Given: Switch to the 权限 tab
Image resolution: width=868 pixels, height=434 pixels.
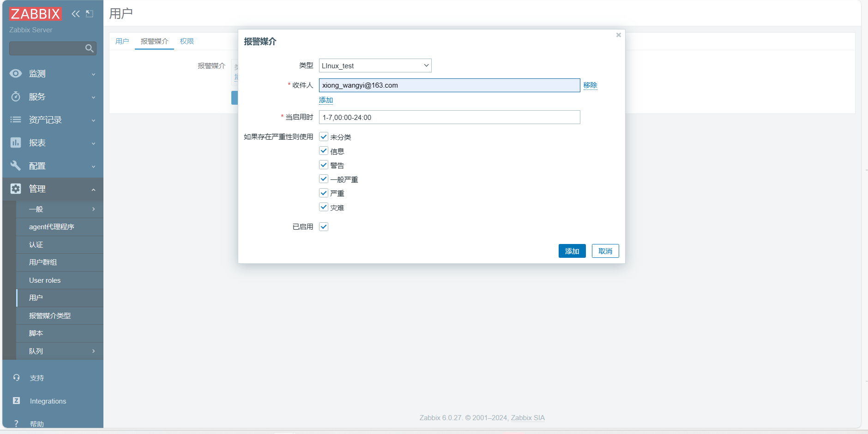Looking at the screenshot, I should pyautogui.click(x=187, y=41).
